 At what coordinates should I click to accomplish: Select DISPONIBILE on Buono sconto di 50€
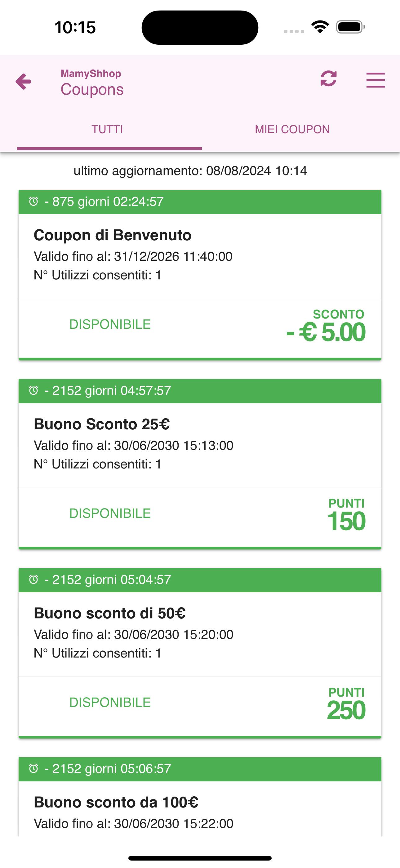(110, 702)
